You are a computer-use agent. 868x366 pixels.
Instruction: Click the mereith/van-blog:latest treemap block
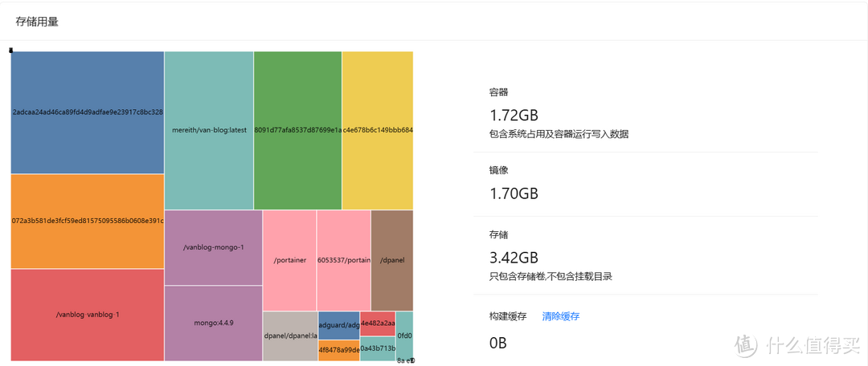click(209, 131)
